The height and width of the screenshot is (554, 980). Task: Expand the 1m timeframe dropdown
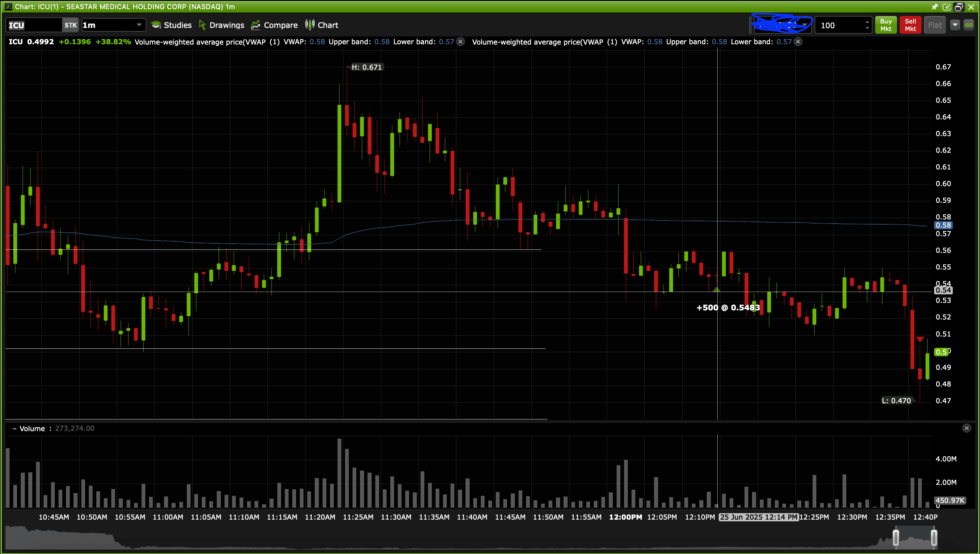pos(139,25)
